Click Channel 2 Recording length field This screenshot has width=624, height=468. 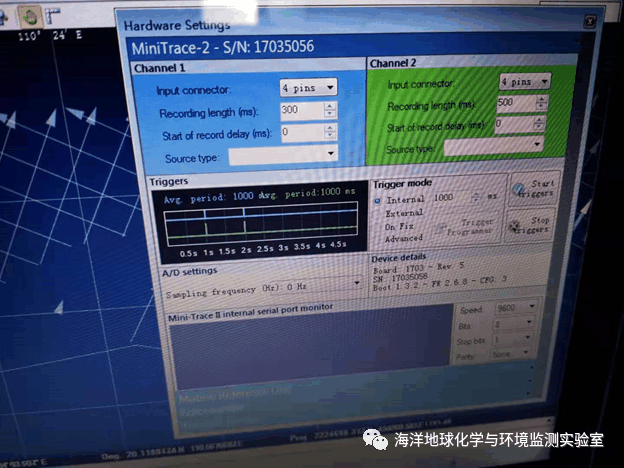coord(514,103)
